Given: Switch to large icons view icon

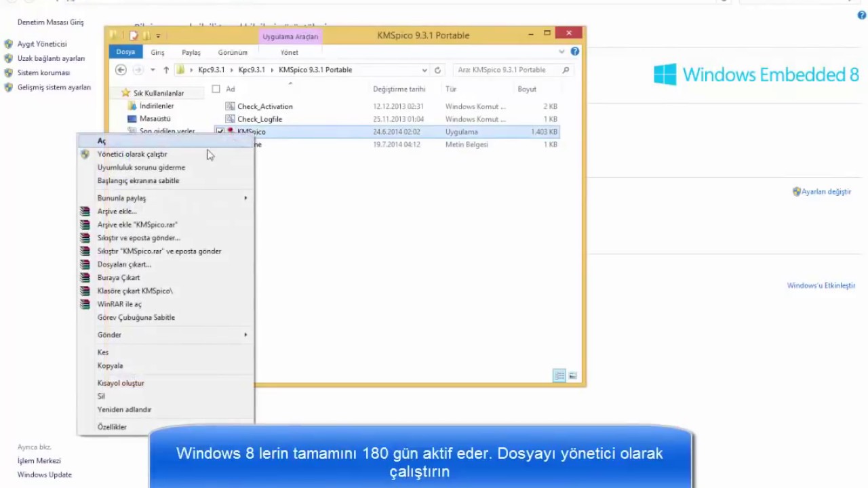Looking at the screenshot, I should pyautogui.click(x=573, y=376).
